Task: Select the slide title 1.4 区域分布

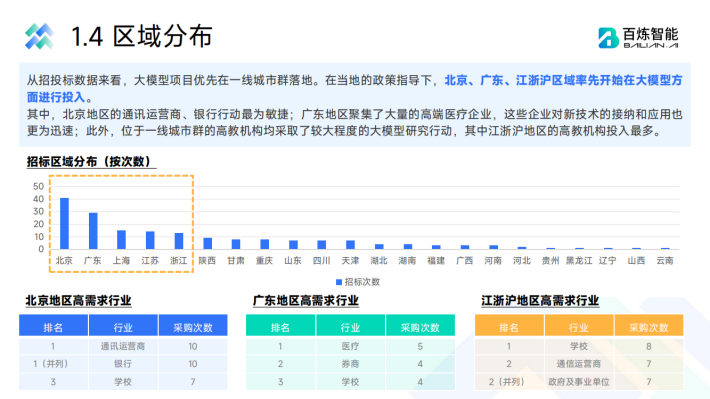Action: pyautogui.click(x=142, y=36)
